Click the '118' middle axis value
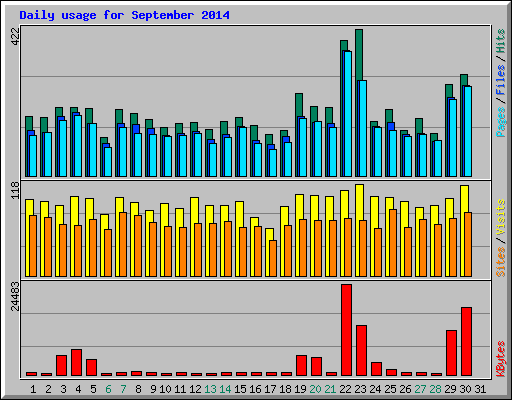The width and height of the screenshot is (512, 400). coord(15,190)
